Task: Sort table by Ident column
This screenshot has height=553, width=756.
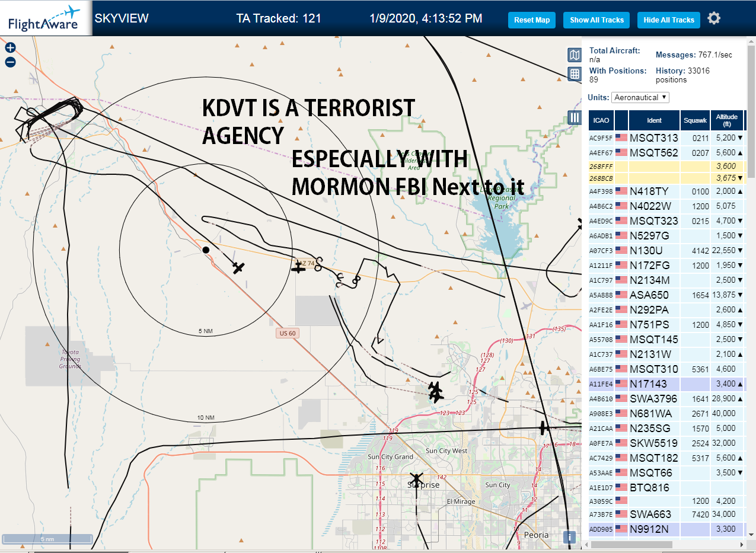Action: (654, 120)
